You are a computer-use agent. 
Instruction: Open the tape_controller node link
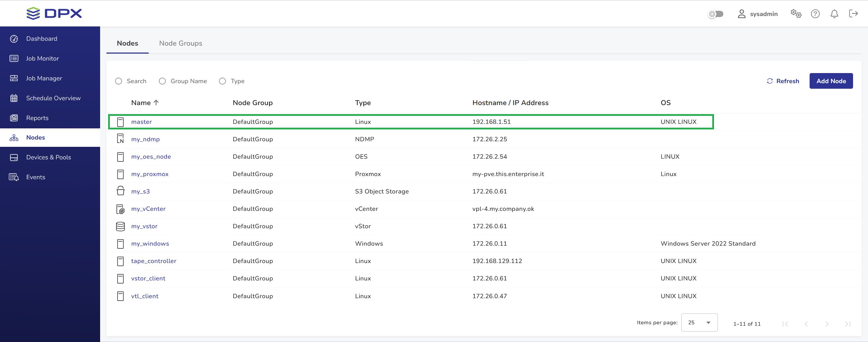click(154, 261)
